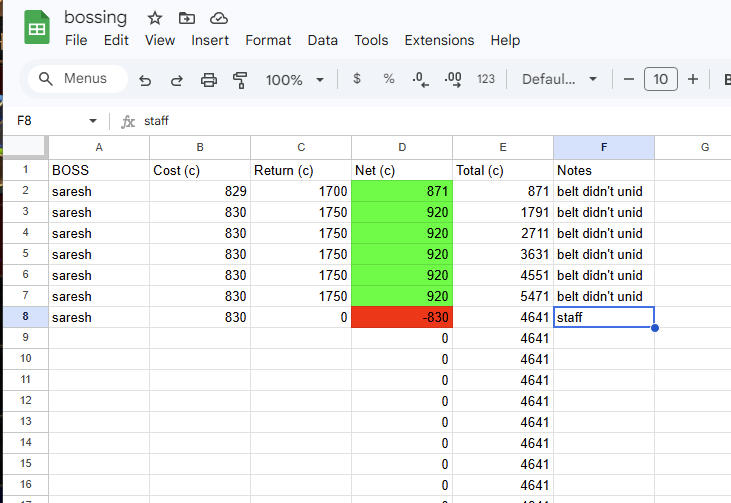Image resolution: width=731 pixels, height=503 pixels.
Task: Open the zoom 100% dropdown
Action: click(294, 80)
